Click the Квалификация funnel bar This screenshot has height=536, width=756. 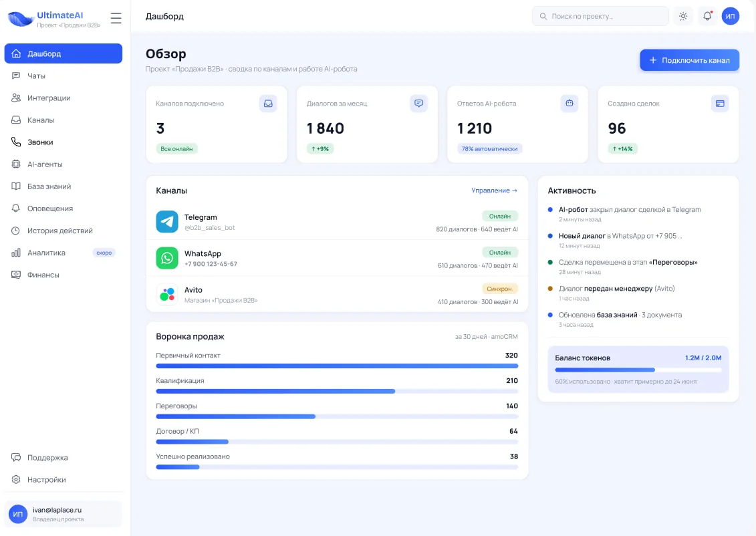point(337,392)
